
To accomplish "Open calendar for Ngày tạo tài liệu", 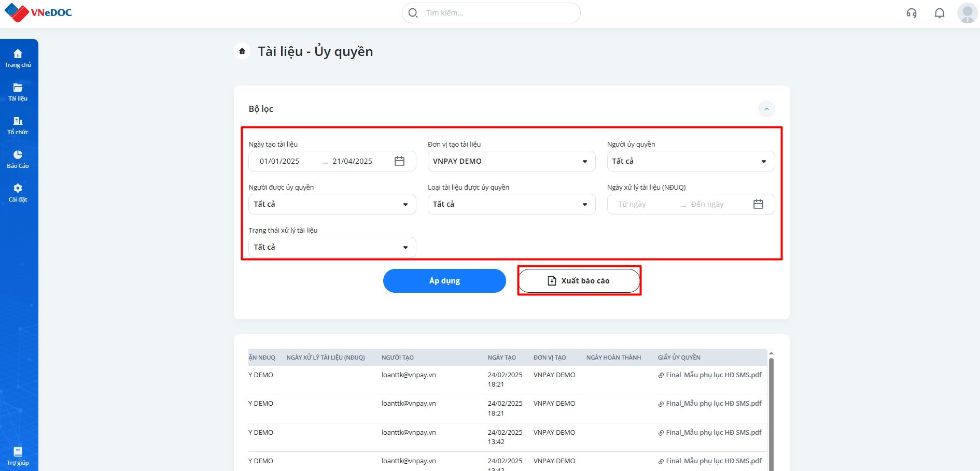I will pos(399,161).
